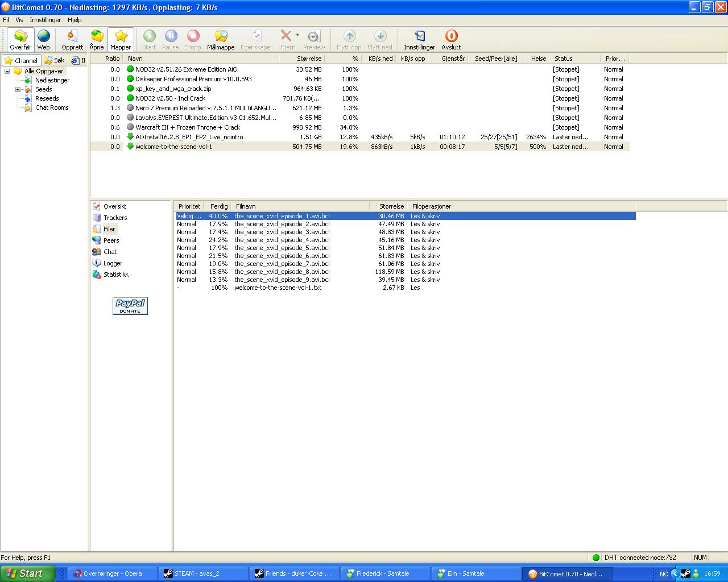Open the Fil menu
728x582 pixels.
click(6, 20)
